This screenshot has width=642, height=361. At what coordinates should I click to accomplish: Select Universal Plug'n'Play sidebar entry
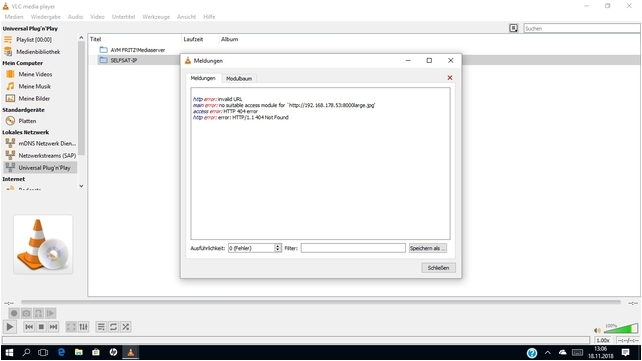(x=39, y=167)
